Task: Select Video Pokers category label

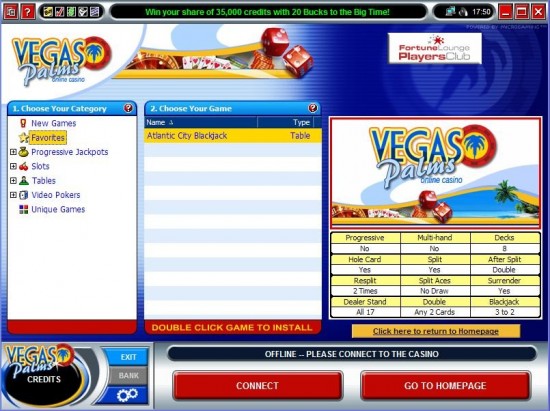Action: click(56, 195)
